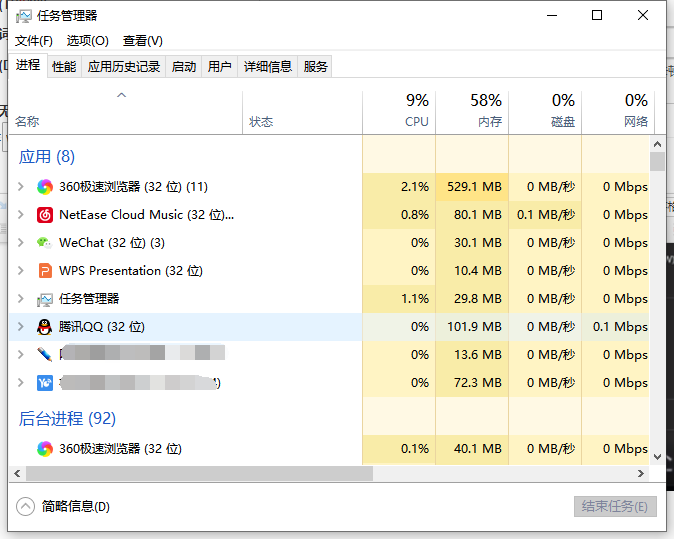Image resolution: width=674 pixels, height=539 pixels.
Task: Click the 360极速浏览器 icon under 后台进程
Action: [45, 449]
